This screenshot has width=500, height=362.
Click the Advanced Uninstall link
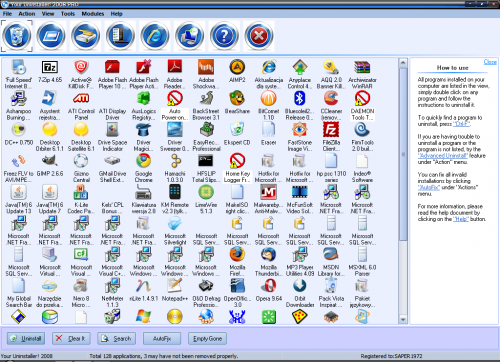[x=443, y=156]
